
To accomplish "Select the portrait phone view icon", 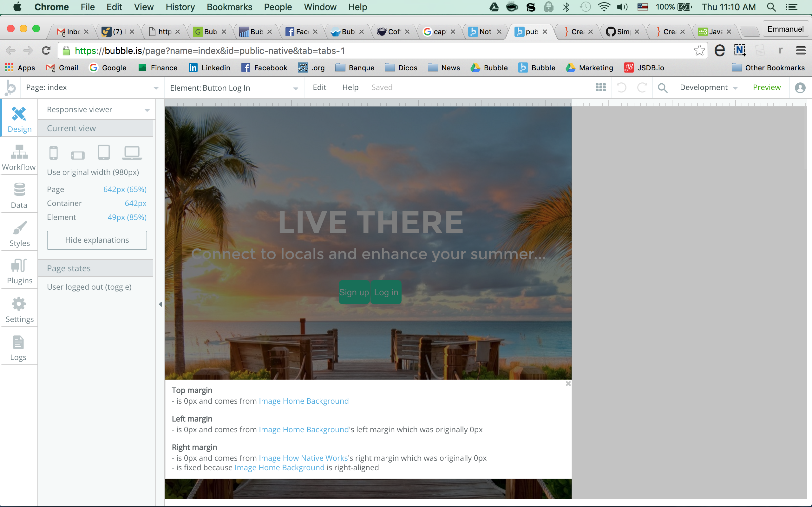I will pos(53,153).
